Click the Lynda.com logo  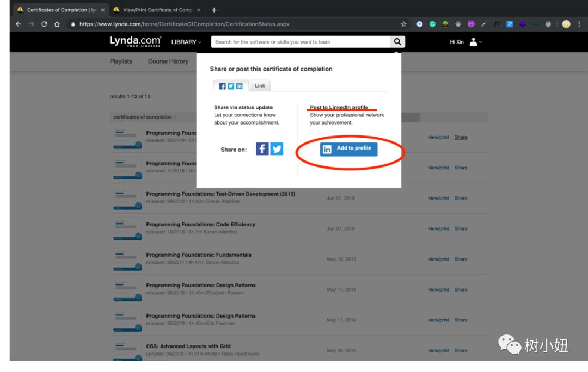136,41
